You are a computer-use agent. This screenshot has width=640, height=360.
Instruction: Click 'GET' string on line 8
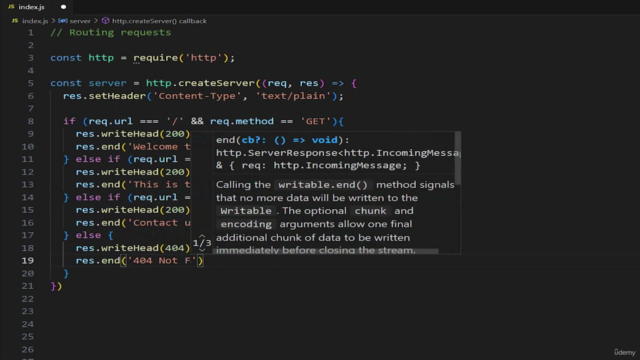click(315, 121)
